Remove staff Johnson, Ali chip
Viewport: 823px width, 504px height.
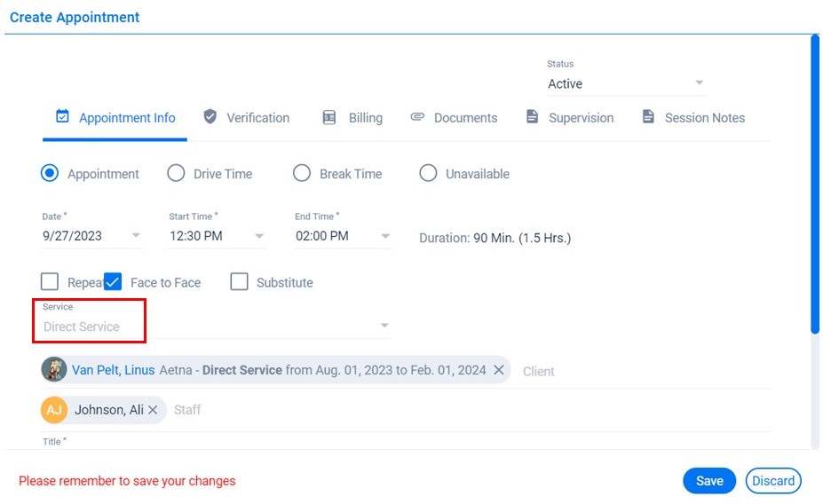pos(153,409)
